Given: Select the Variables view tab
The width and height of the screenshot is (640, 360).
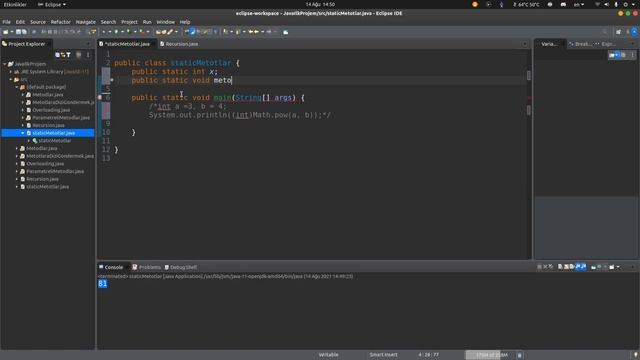Looking at the screenshot, I should (549, 44).
